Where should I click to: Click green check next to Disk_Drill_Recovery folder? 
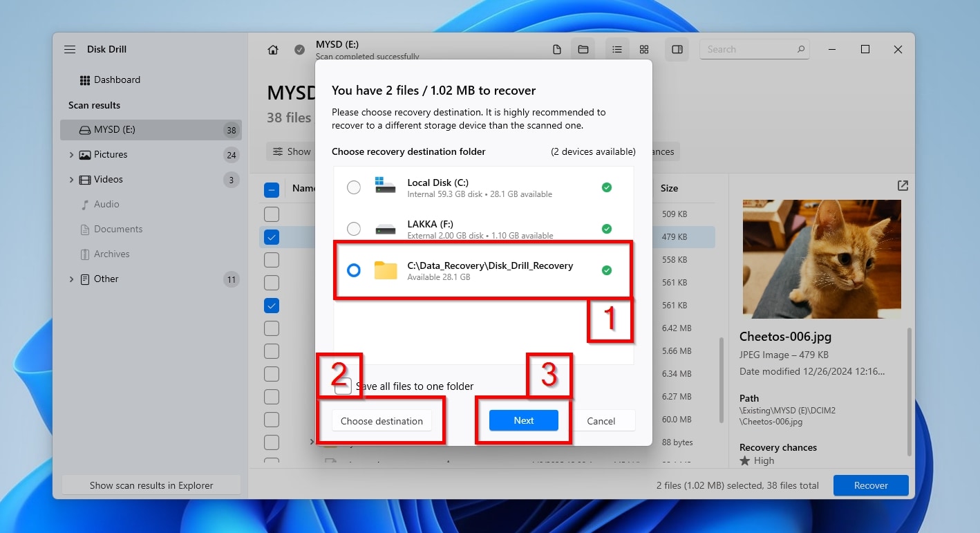pos(607,270)
